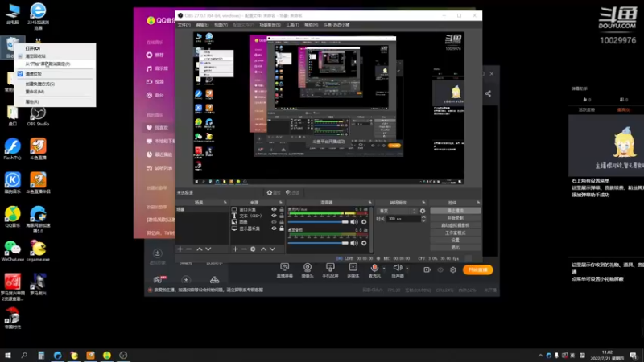Screen dimensions: 644x362
Task: Open 桌面音频 audio settings gear
Action: 364,243
